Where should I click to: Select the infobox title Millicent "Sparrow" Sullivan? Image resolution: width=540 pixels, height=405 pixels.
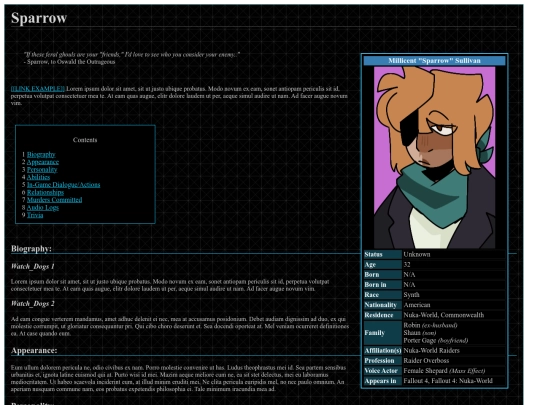tap(434, 61)
